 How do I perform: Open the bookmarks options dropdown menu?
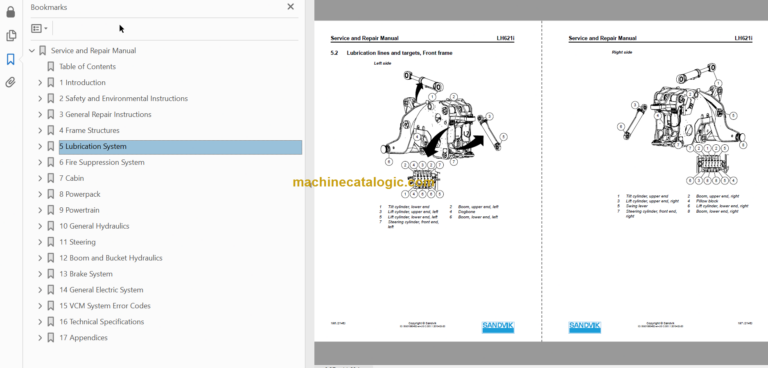(x=39, y=28)
